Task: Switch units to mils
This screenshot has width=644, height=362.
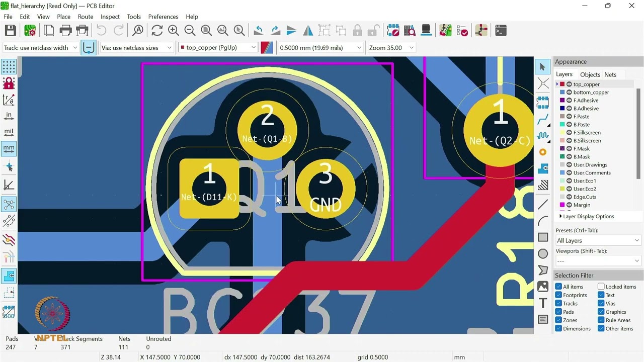Action: pos(9,132)
